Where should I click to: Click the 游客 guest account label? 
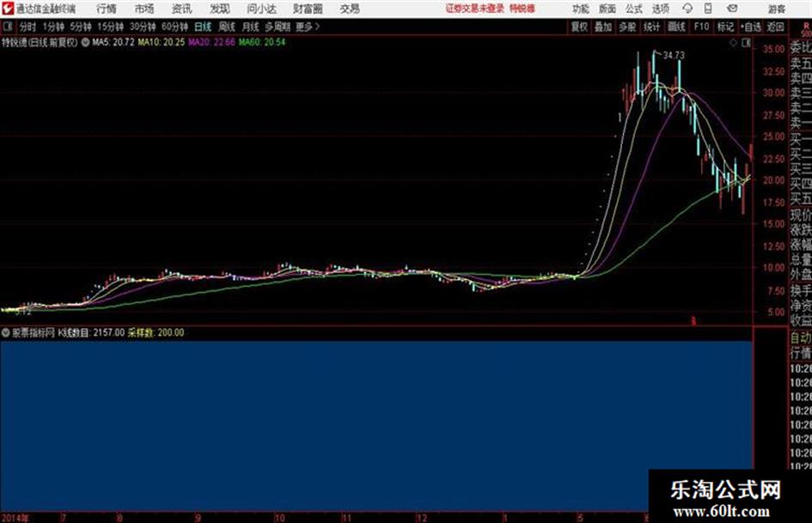tap(777, 9)
